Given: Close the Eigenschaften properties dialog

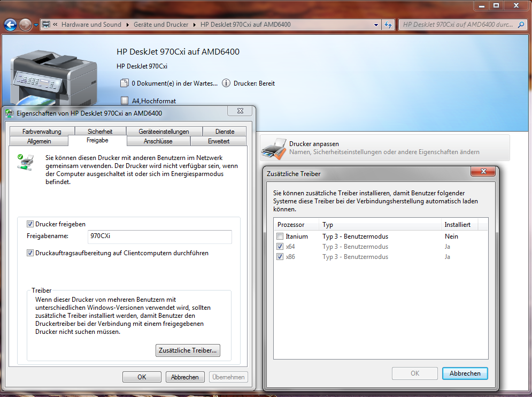Looking at the screenshot, I should (x=240, y=111).
